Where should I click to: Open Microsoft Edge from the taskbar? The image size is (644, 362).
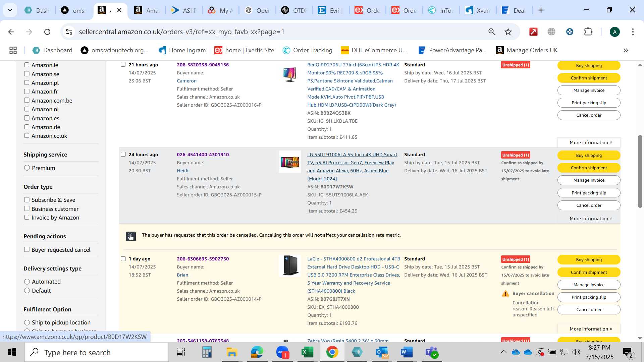coord(257,352)
